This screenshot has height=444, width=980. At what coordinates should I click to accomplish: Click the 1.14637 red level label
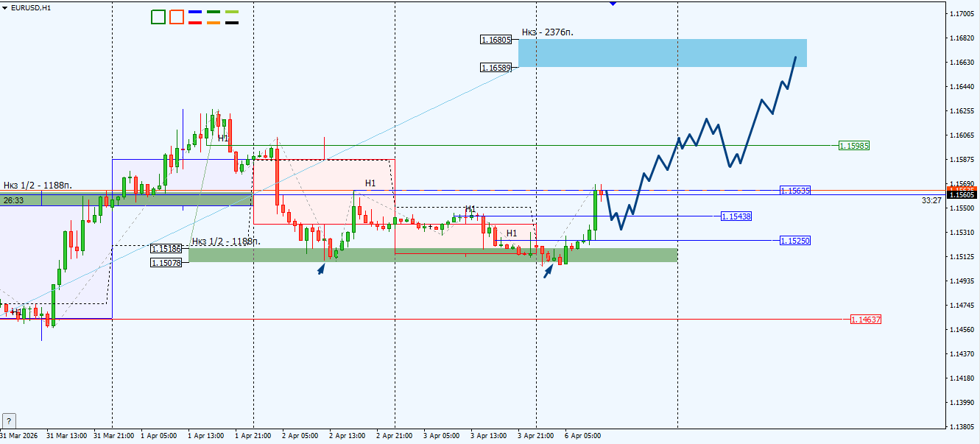pyautogui.click(x=865, y=320)
